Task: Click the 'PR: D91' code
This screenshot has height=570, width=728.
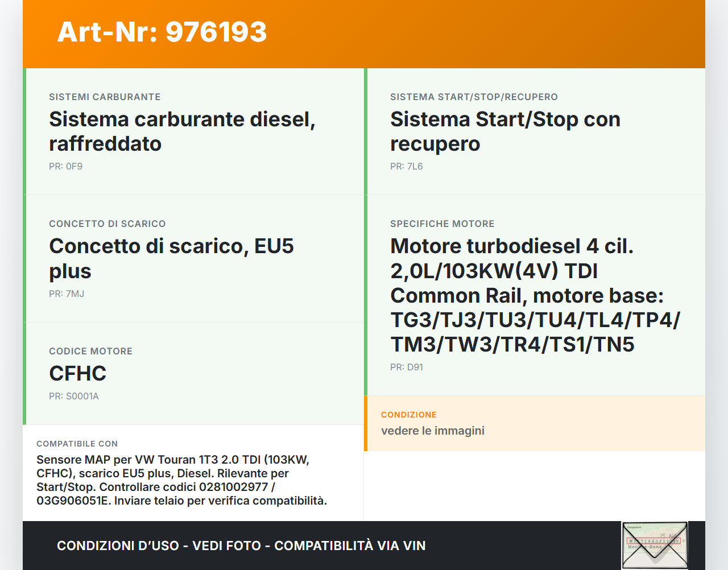Action: pos(406,367)
